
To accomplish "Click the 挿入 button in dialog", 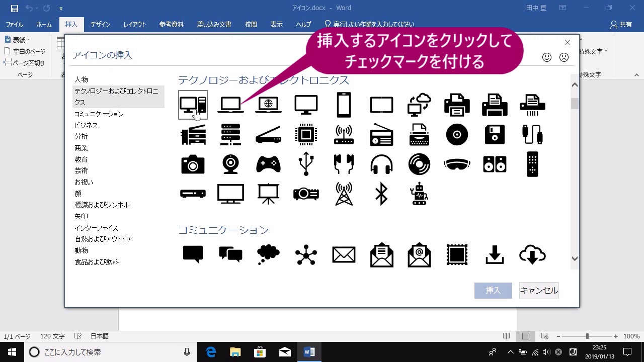I will pos(493,291).
